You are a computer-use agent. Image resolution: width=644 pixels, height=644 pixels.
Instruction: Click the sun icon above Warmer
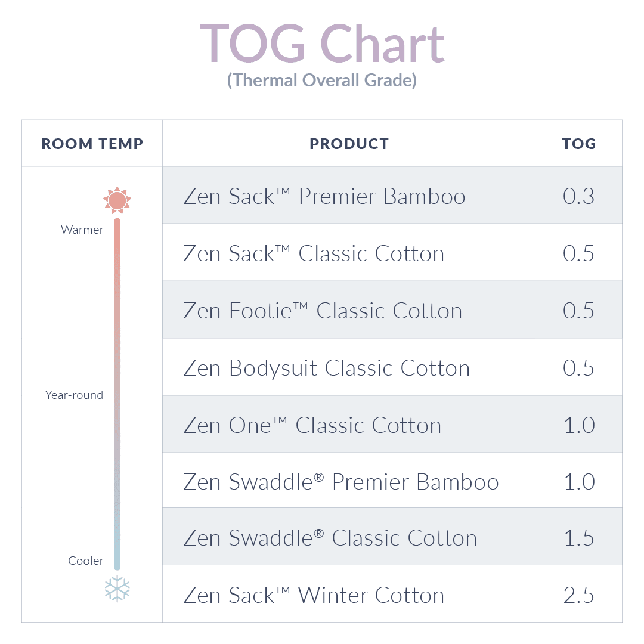pyautogui.click(x=117, y=200)
